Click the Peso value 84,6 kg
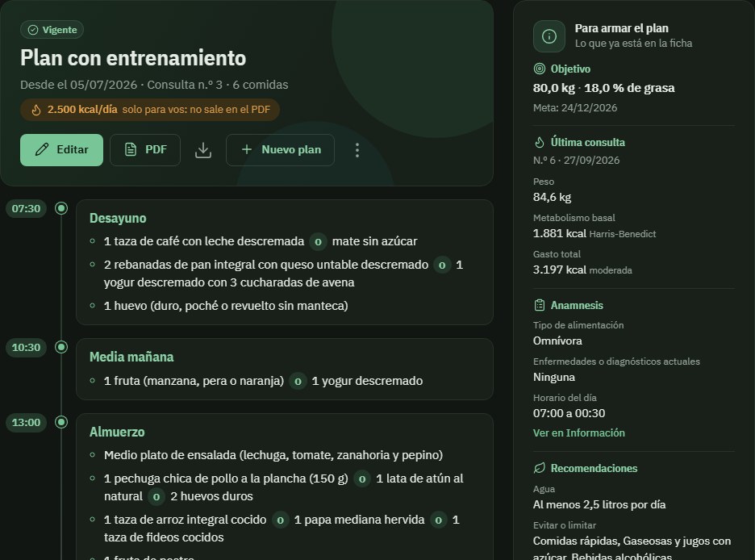 point(552,198)
